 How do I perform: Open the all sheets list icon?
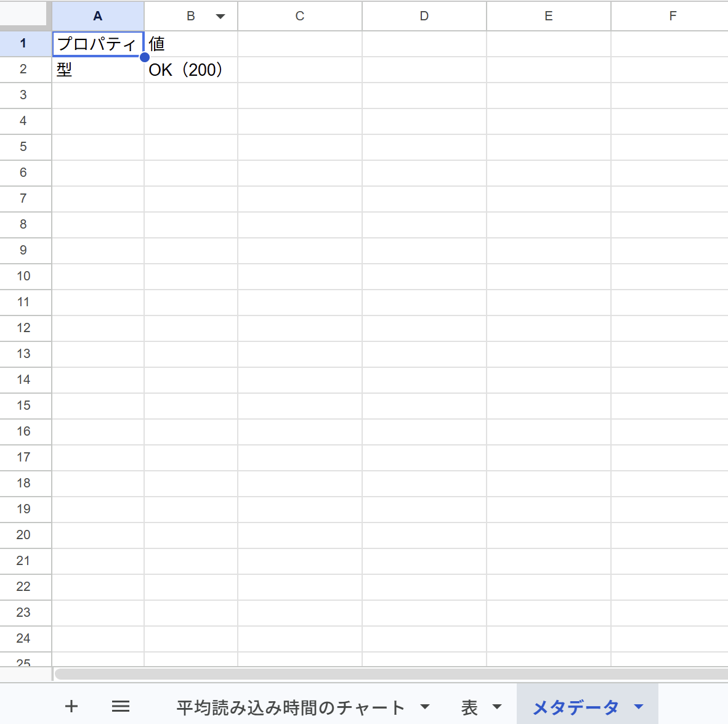click(x=121, y=706)
